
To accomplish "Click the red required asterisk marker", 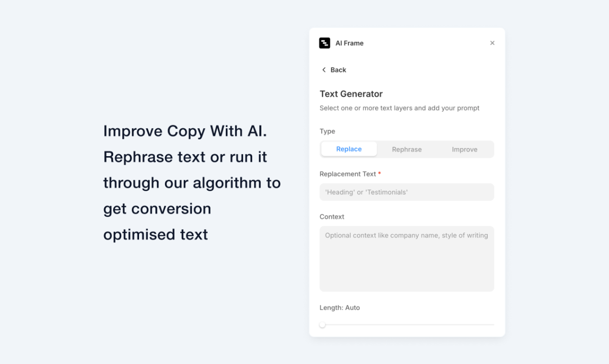I will pyautogui.click(x=380, y=173).
